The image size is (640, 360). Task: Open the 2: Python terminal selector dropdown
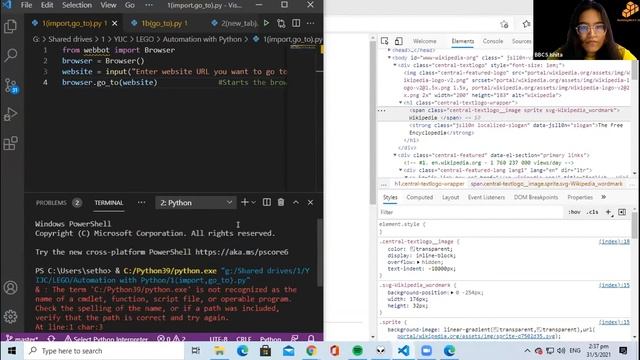(x=196, y=203)
